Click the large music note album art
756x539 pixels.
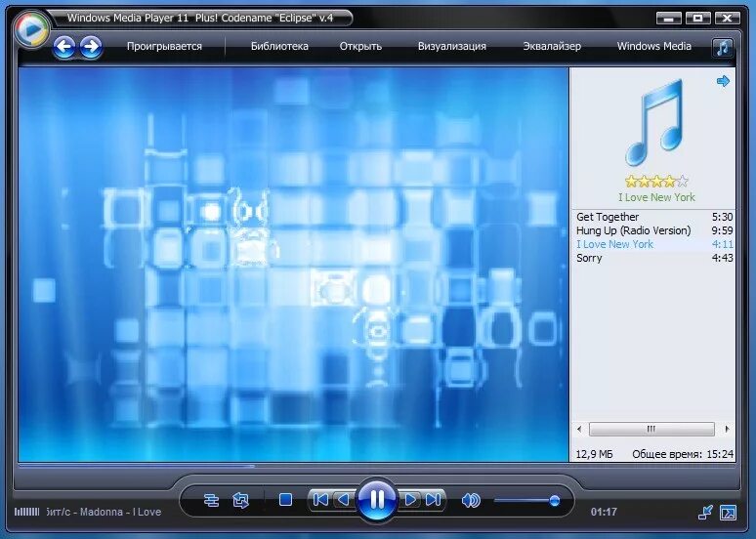click(656, 122)
